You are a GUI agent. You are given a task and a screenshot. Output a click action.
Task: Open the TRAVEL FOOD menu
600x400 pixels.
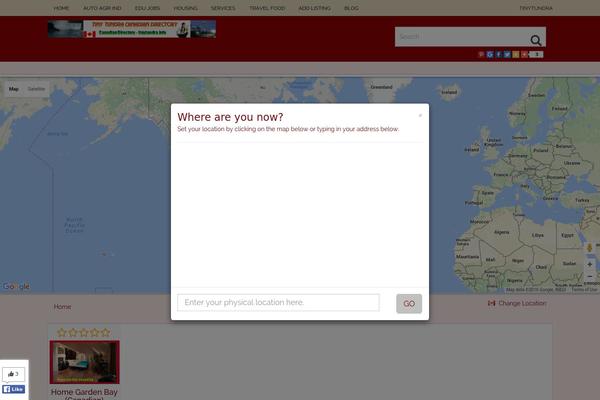click(267, 8)
